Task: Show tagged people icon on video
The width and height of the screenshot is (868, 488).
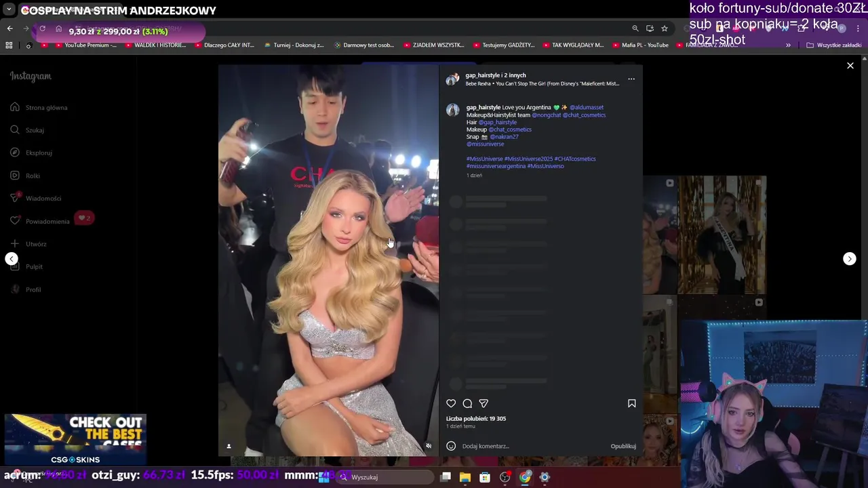Action: coord(229,446)
